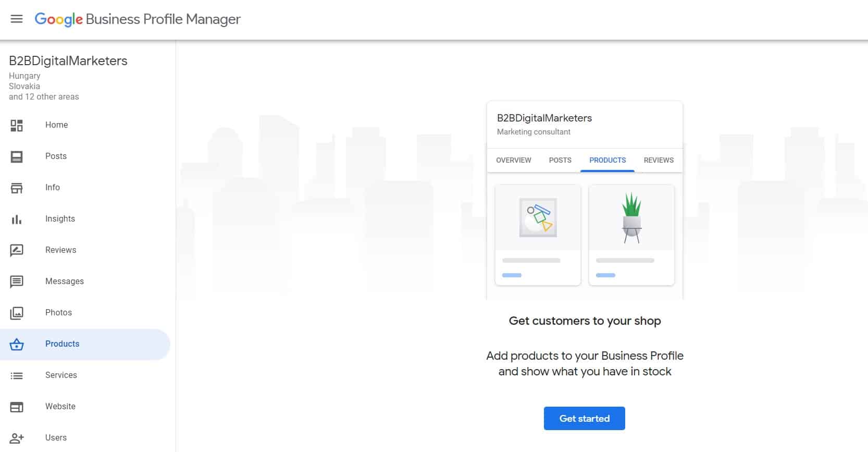Select the Products menu item
Viewport: 868px width, 452px height.
pos(85,344)
